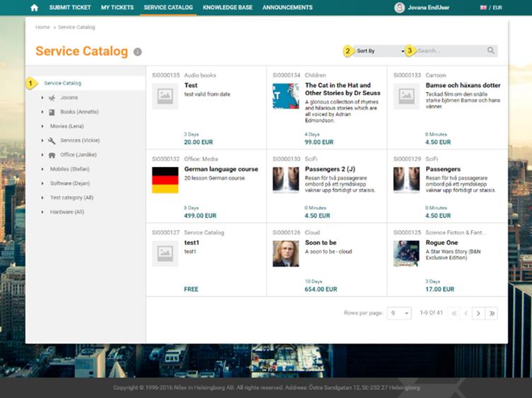Click the Rogue One cover thumbnail
532x398 pixels.
407,254
